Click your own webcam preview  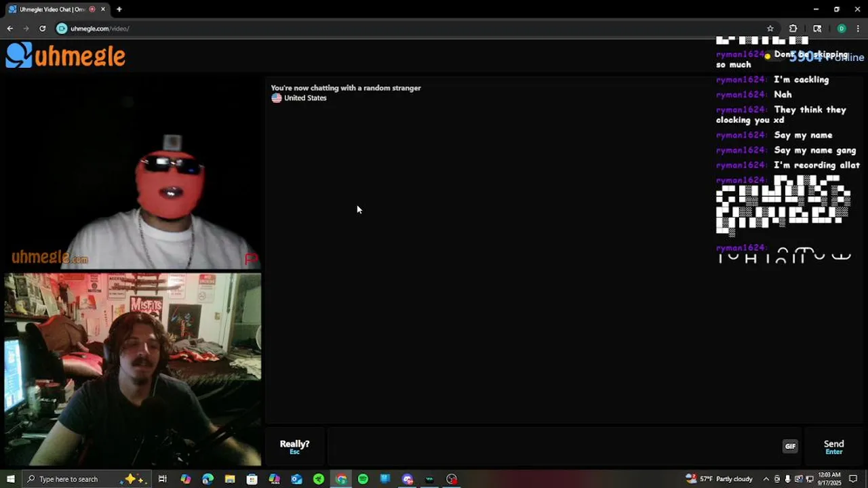132,369
